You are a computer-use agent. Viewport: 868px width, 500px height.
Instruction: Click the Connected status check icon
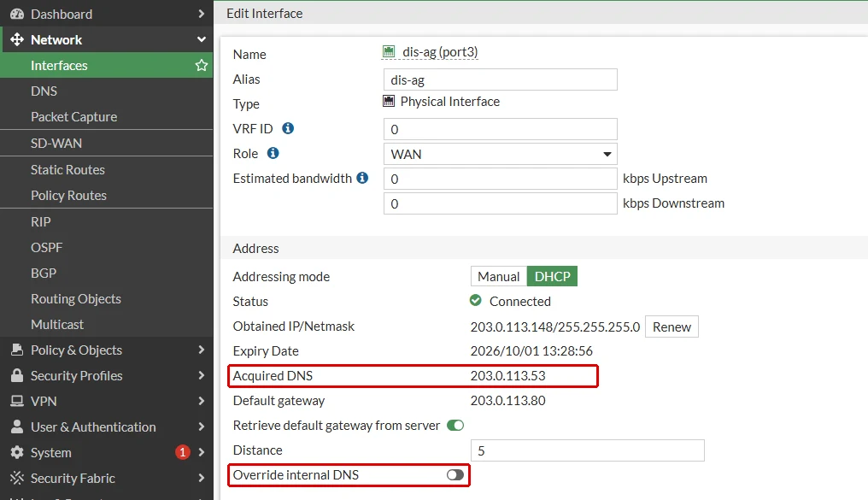476,301
